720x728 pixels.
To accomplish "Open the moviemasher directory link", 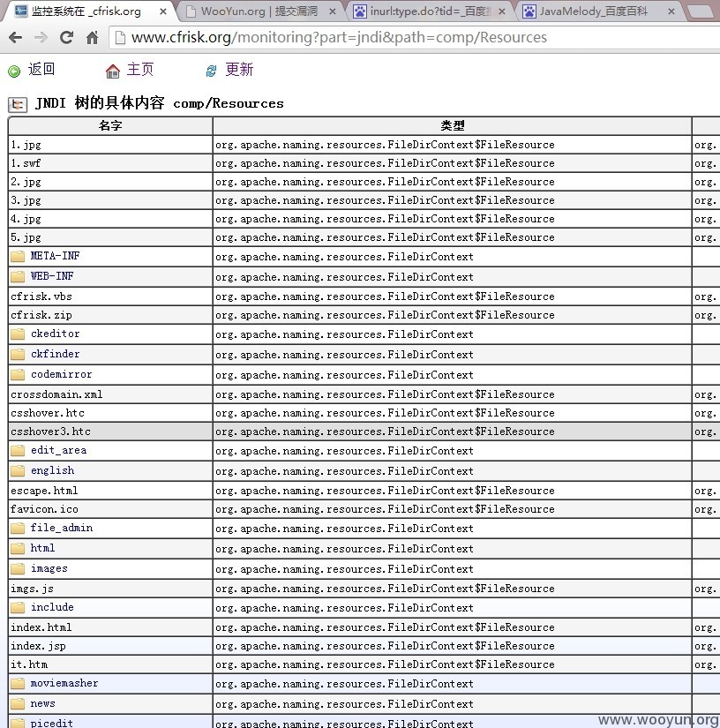I will 64,683.
